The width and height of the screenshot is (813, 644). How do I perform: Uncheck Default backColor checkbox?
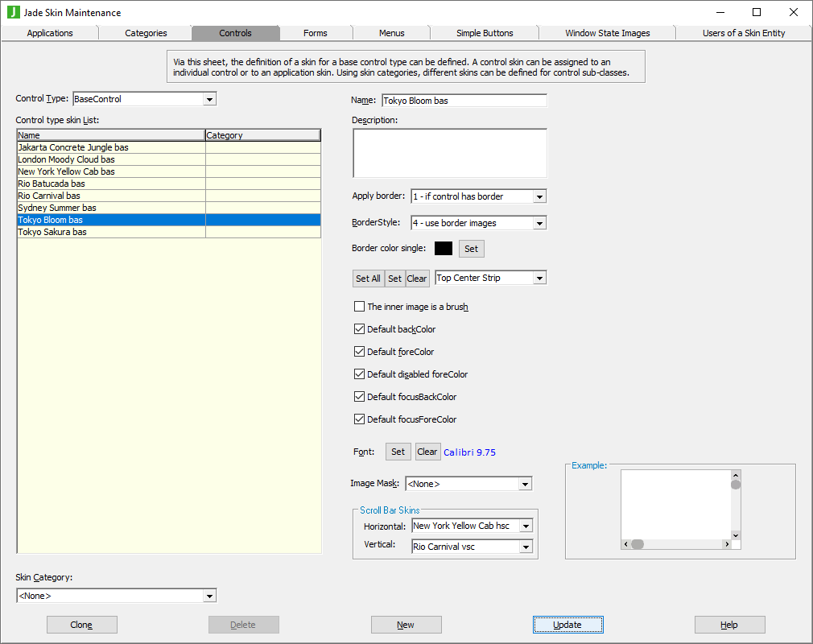tap(360, 329)
